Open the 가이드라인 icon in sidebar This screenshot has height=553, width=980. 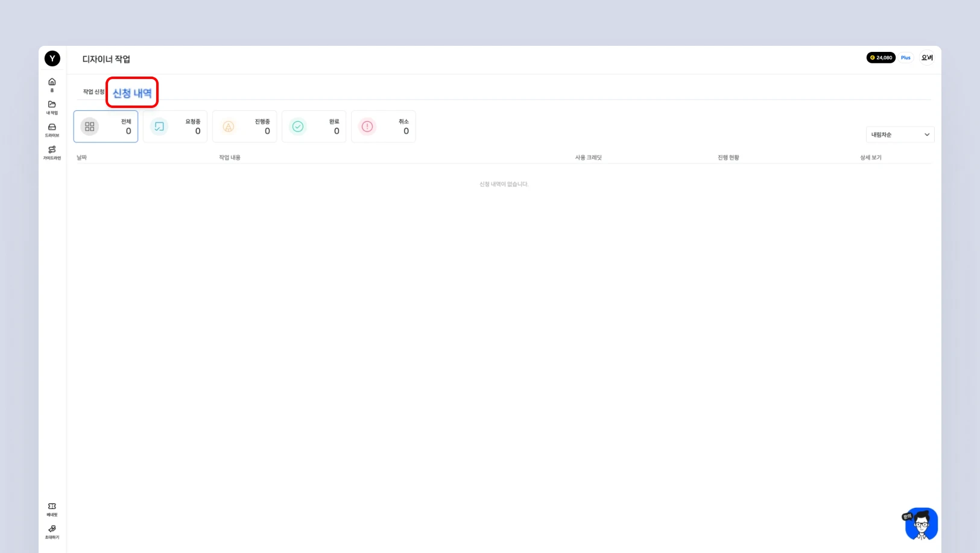coord(52,153)
